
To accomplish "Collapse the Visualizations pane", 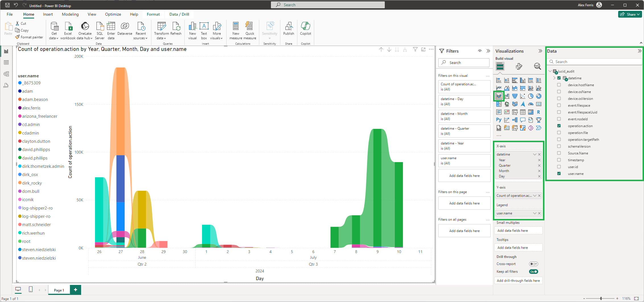I will point(540,51).
